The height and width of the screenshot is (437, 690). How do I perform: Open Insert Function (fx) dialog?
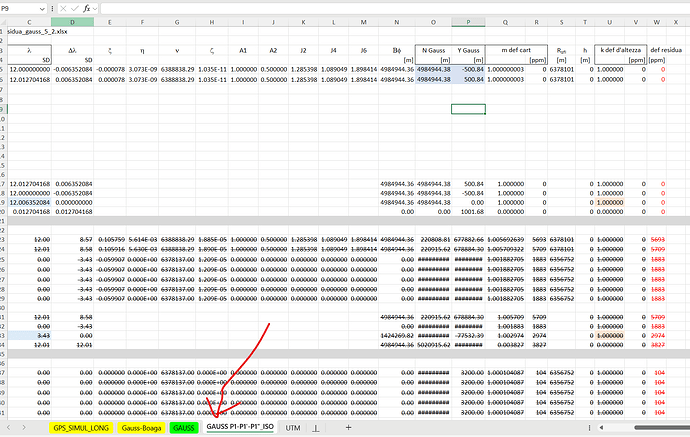click(x=89, y=8)
